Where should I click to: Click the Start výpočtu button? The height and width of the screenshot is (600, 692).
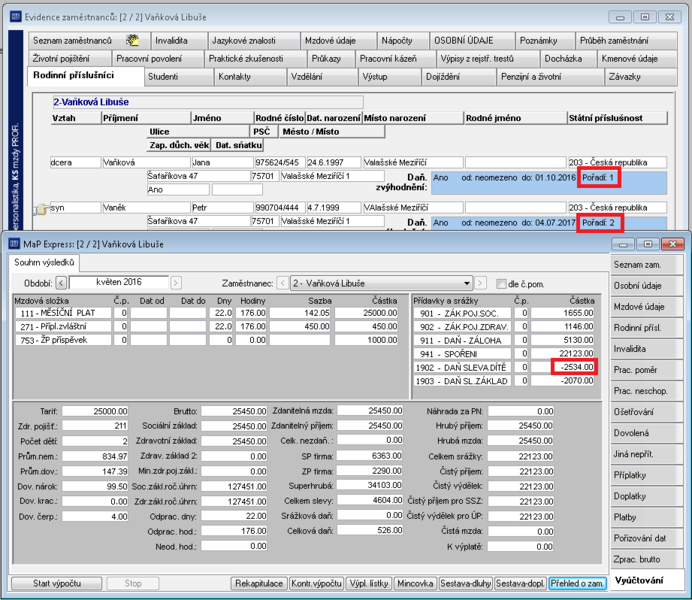(x=56, y=583)
